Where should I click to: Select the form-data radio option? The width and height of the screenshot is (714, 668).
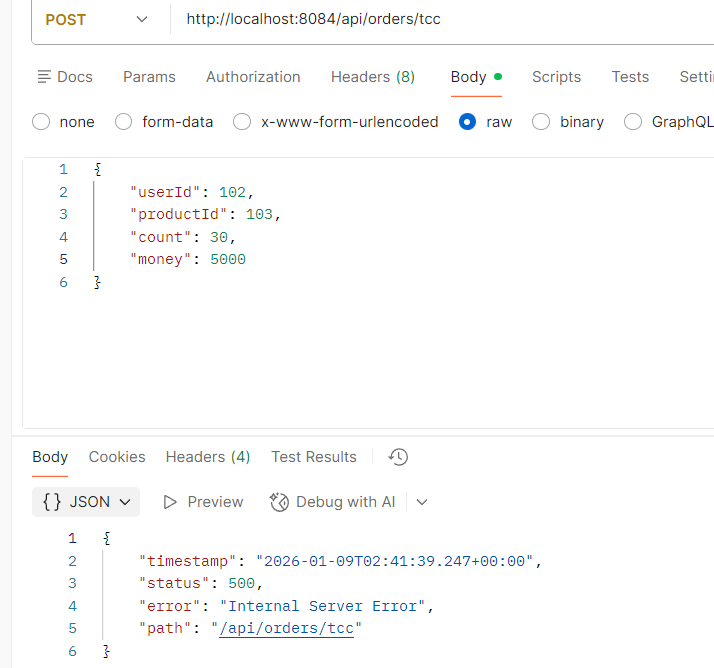[124, 122]
